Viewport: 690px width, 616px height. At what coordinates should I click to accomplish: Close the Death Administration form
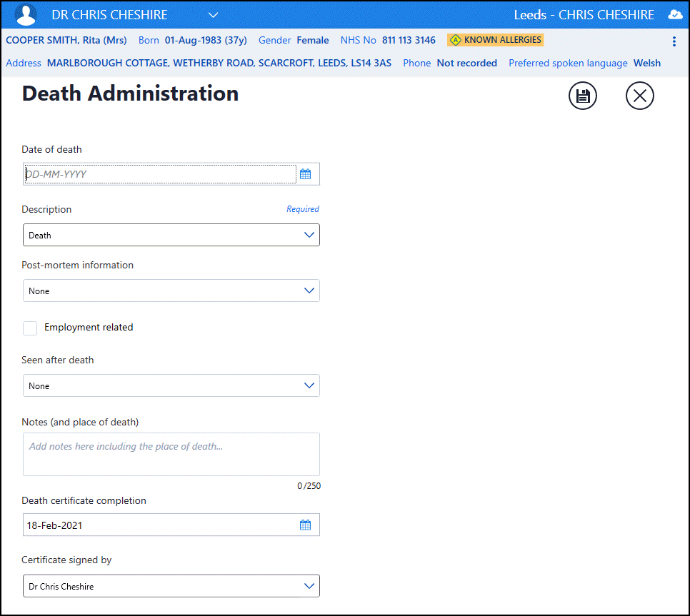click(639, 96)
